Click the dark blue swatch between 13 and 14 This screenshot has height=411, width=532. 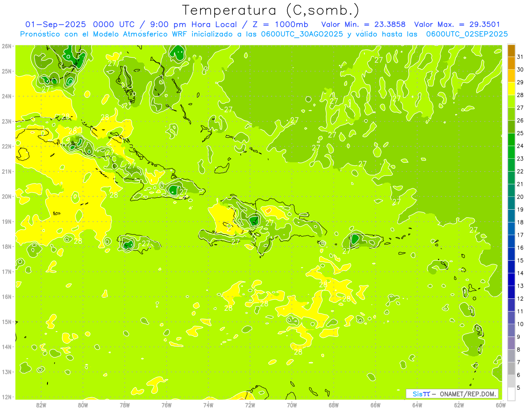pos(512,280)
